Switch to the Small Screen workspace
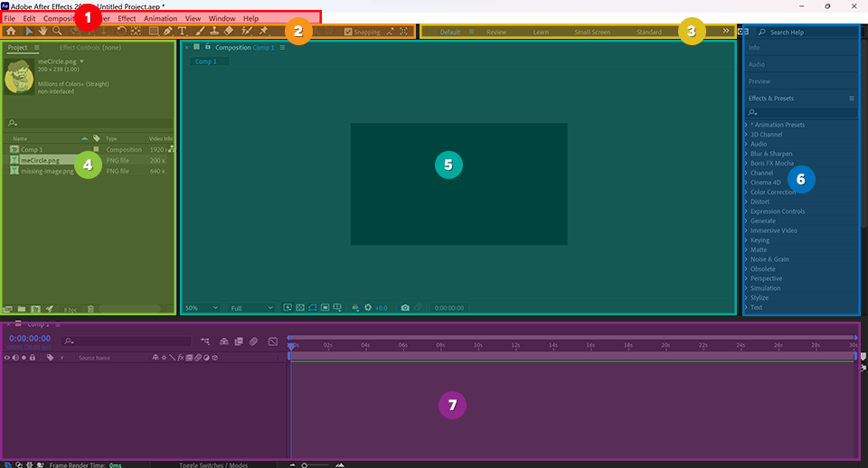The width and height of the screenshot is (868, 468). click(592, 33)
